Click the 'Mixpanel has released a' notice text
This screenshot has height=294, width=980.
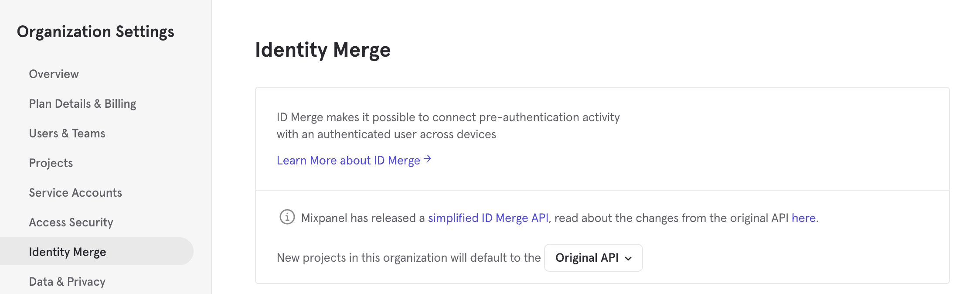click(363, 218)
